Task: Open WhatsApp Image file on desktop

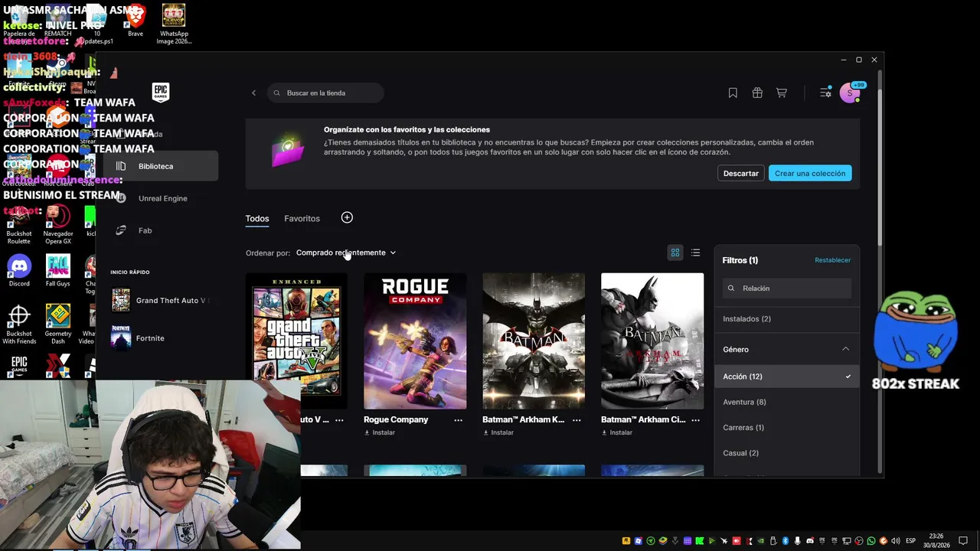Action: [x=174, y=24]
